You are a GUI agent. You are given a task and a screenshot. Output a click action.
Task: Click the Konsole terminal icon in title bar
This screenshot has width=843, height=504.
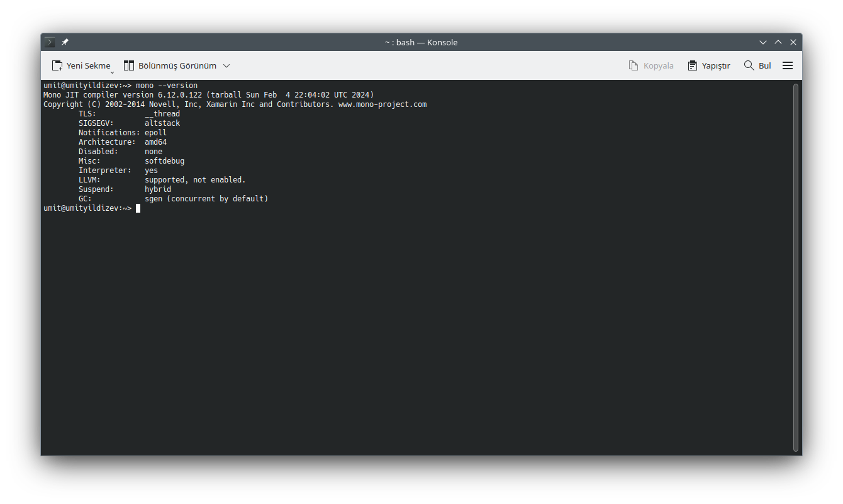[x=50, y=42]
